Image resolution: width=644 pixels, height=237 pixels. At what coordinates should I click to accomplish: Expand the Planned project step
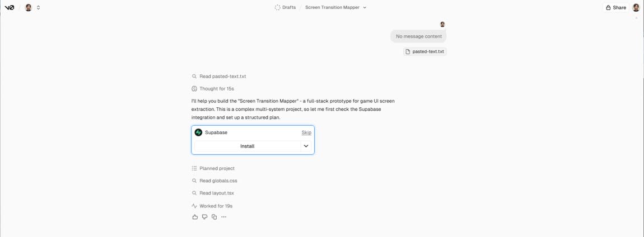[x=217, y=168]
